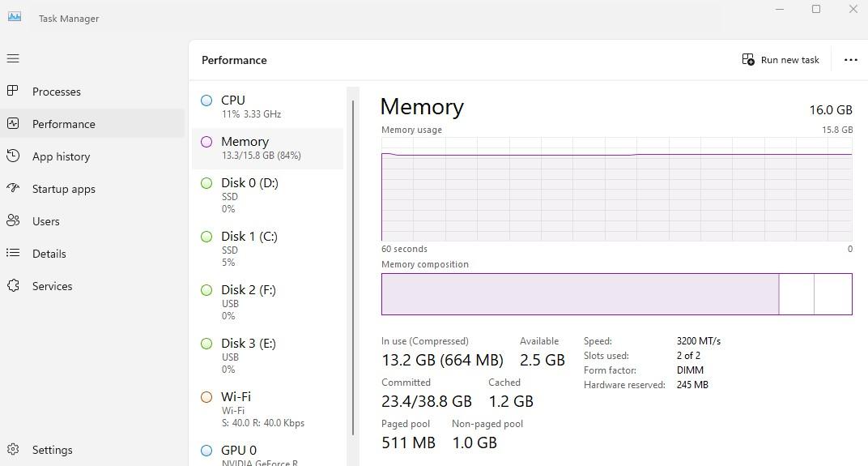Open the Details list icon
868x466 pixels.
click(x=13, y=253)
